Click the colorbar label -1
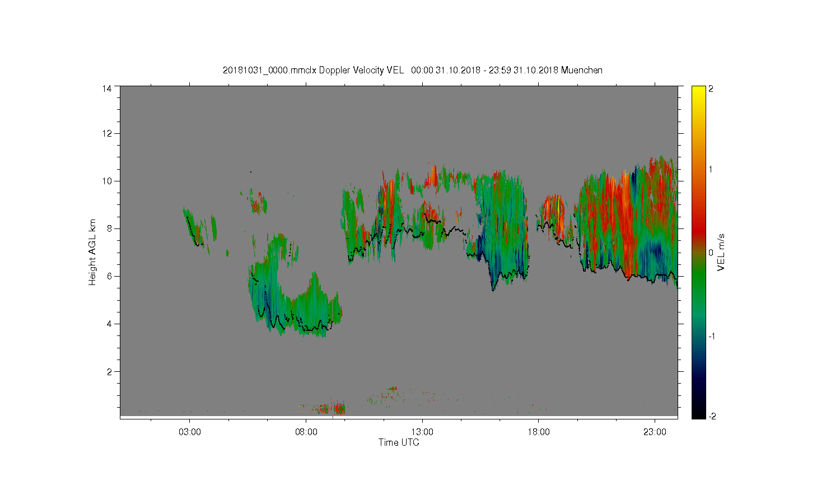The height and width of the screenshot is (504, 840). pos(711,336)
